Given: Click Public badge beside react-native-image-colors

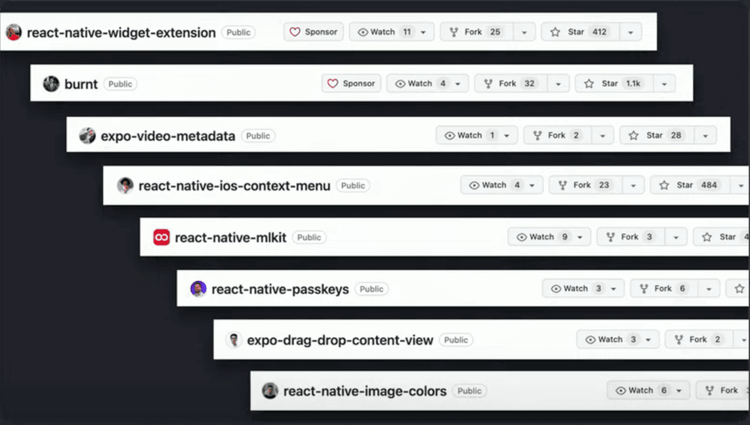Looking at the screenshot, I should pos(469,391).
